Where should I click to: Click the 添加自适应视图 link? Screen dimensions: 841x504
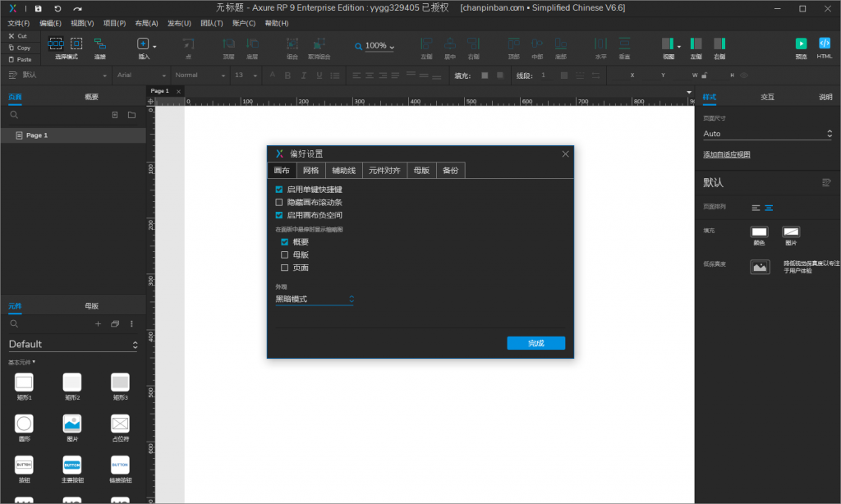(726, 154)
